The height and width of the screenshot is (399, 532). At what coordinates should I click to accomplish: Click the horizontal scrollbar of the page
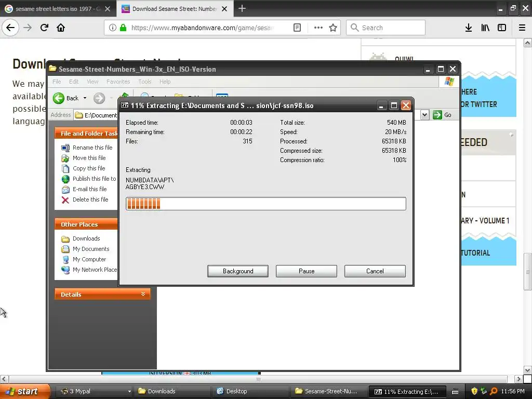258,379
